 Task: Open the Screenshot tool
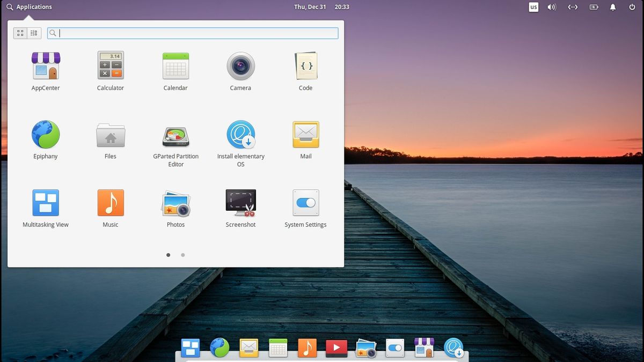[240, 203]
